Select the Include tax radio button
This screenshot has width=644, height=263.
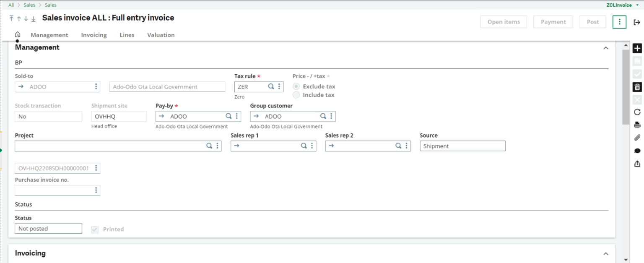(296, 95)
